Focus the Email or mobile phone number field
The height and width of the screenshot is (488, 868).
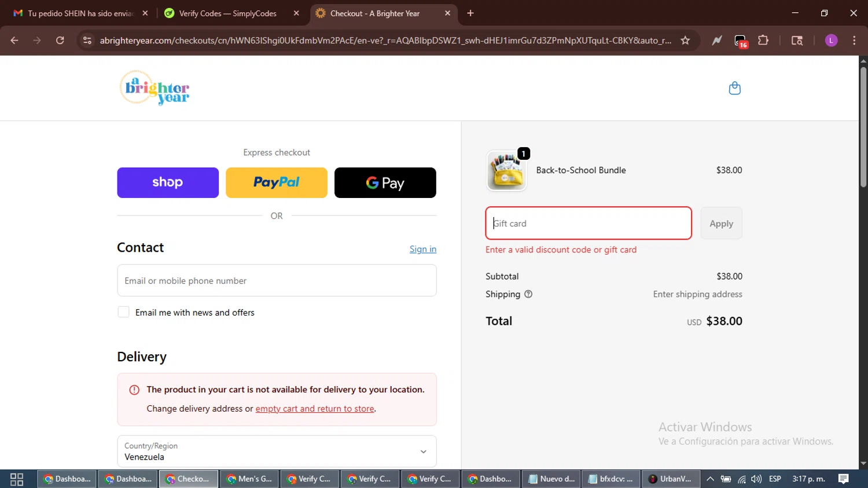[x=277, y=280]
